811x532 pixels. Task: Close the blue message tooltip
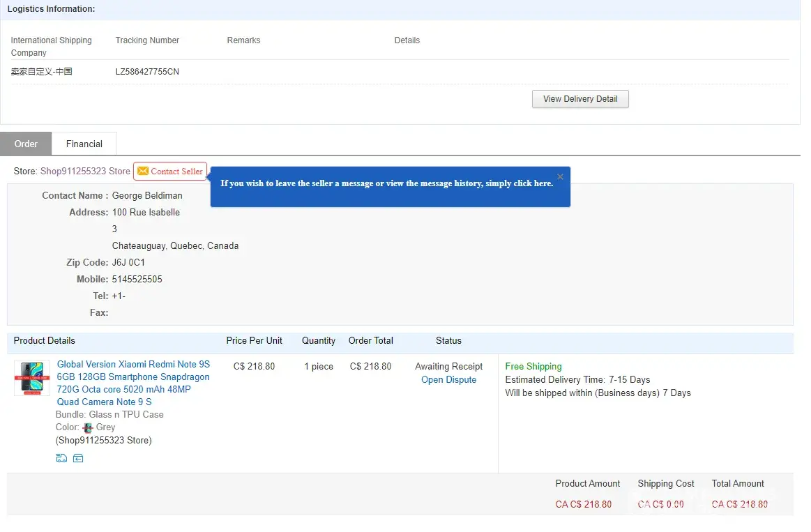[560, 176]
